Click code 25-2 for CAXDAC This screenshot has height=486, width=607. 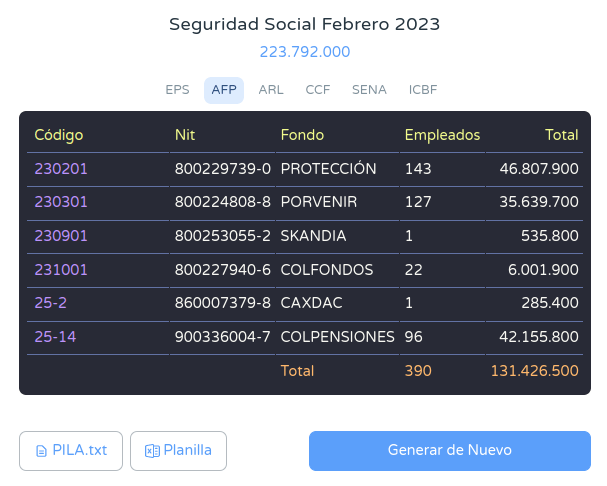51,304
